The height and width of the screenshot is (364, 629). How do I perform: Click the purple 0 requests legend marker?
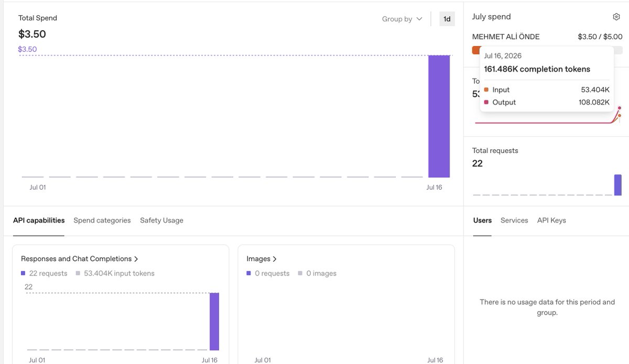coord(248,273)
